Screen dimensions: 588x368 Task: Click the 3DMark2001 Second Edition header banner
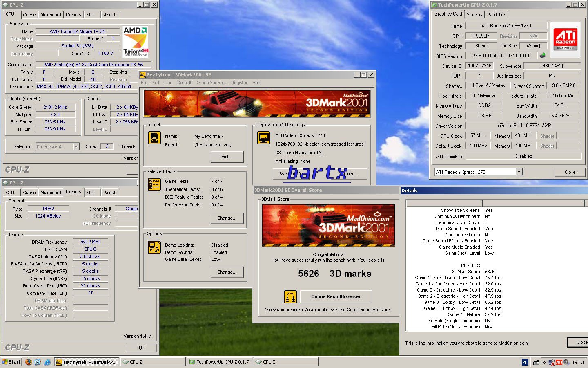tap(257, 104)
